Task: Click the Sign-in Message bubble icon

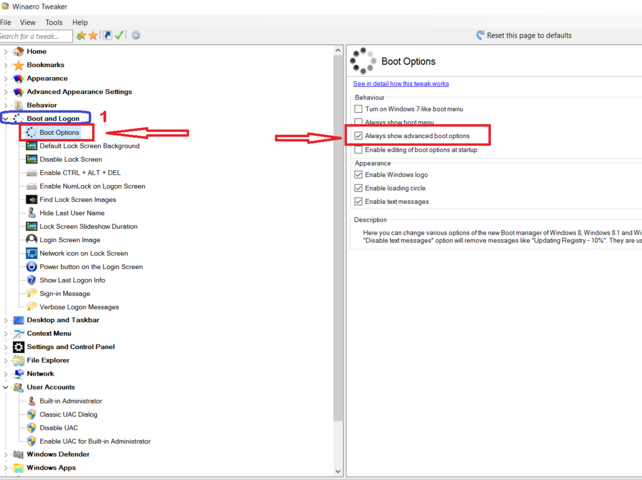Action: pyautogui.click(x=32, y=293)
